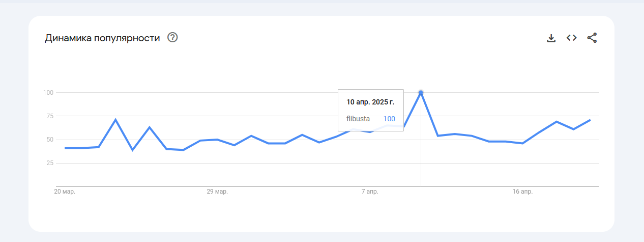This screenshot has width=644, height=242.
Task: Click the 25 value on vertical axis
Action: (x=49, y=163)
